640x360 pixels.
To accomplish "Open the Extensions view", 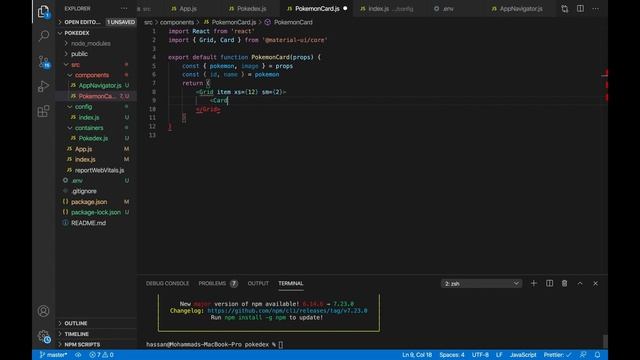I will 43,111.
